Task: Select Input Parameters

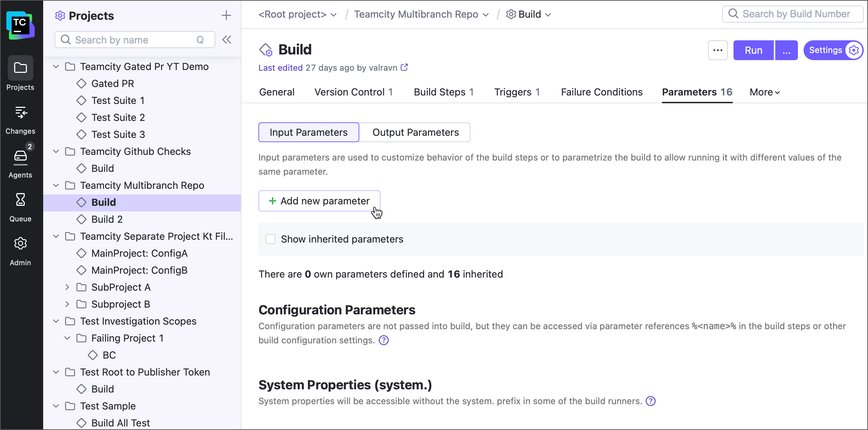Action: point(308,132)
